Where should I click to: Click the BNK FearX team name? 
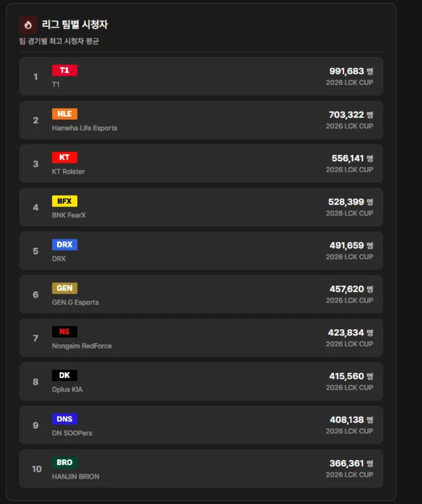pyautogui.click(x=69, y=215)
